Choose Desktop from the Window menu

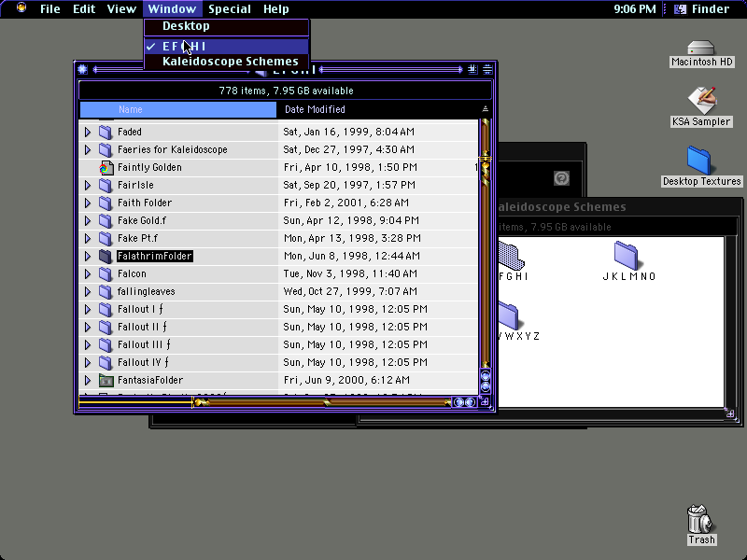coord(226,26)
